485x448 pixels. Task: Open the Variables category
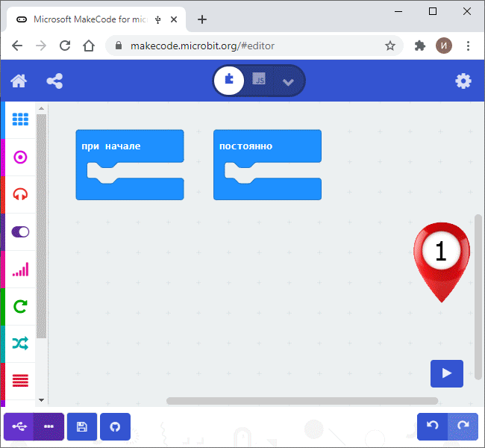(x=20, y=381)
